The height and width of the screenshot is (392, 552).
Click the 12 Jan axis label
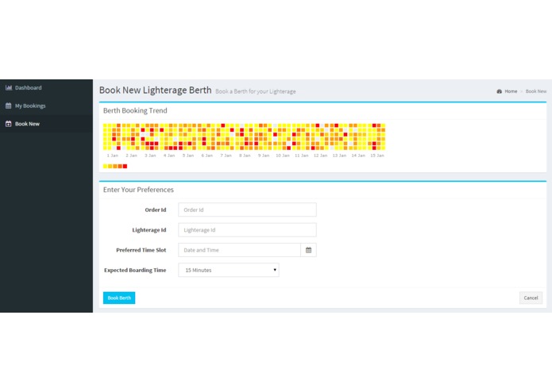click(x=320, y=156)
